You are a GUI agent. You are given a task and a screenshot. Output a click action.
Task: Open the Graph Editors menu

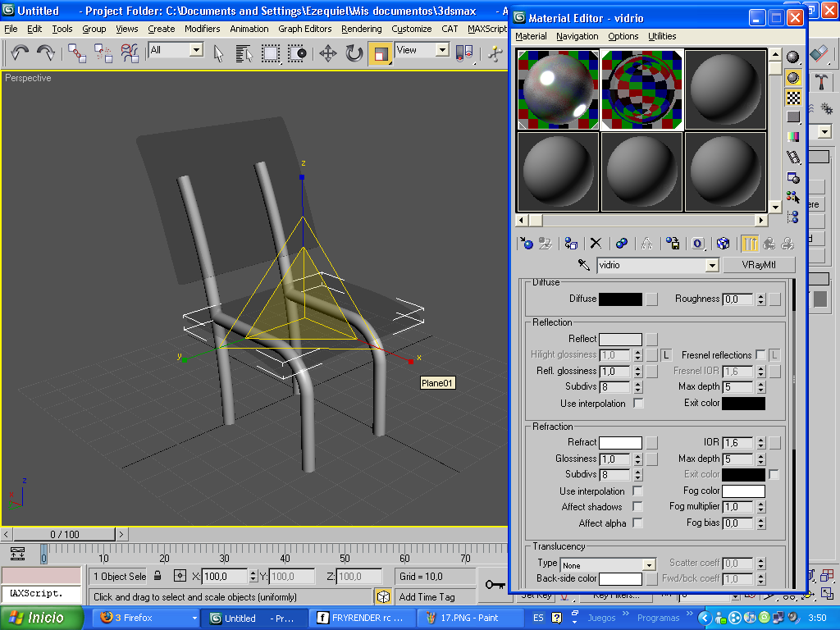(305, 29)
